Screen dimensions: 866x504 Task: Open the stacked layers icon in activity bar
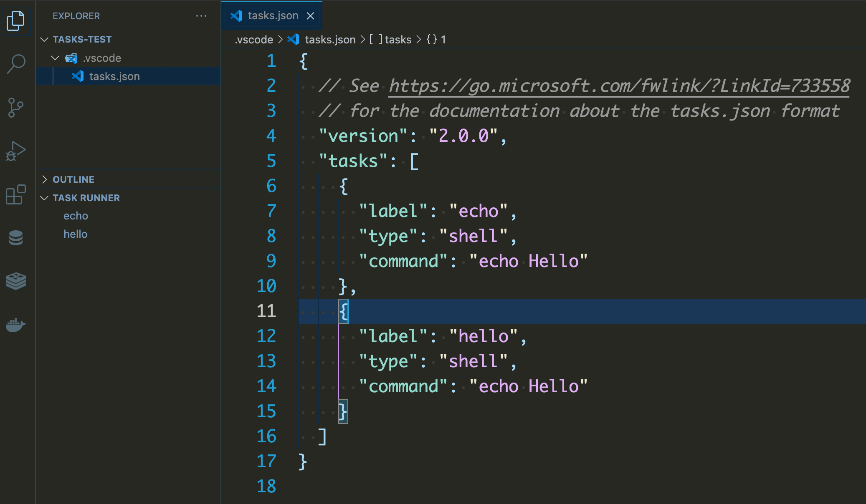point(16,281)
